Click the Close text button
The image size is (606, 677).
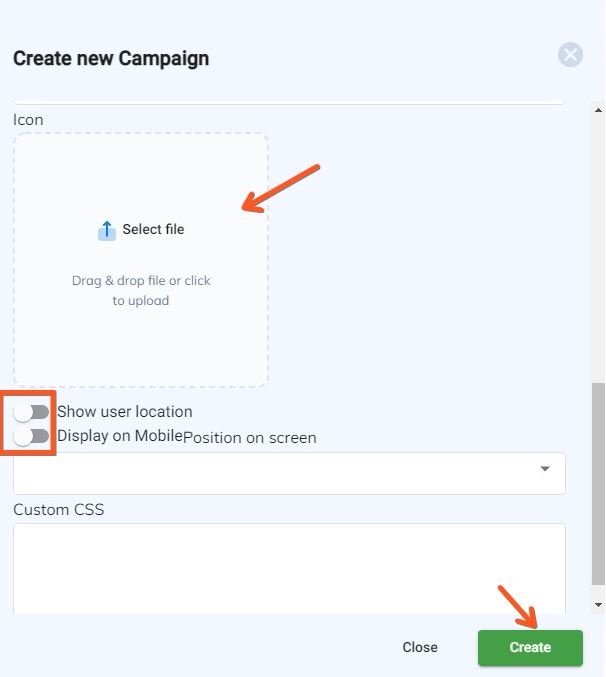[x=420, y=647]
